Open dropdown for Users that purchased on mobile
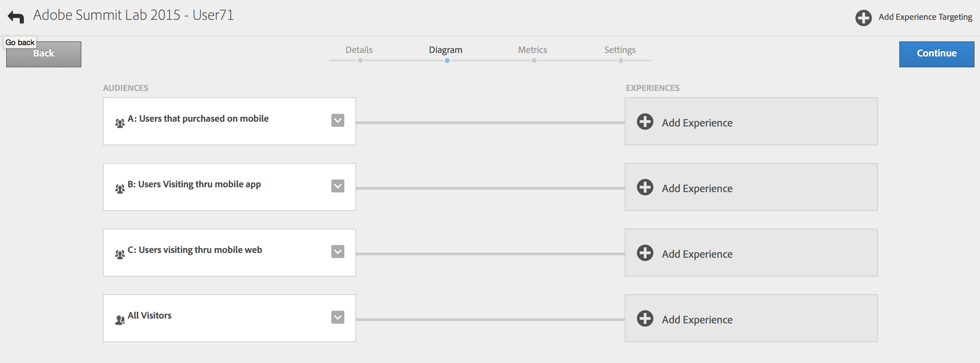Screen dimensions: 980x363 [337, 121]
